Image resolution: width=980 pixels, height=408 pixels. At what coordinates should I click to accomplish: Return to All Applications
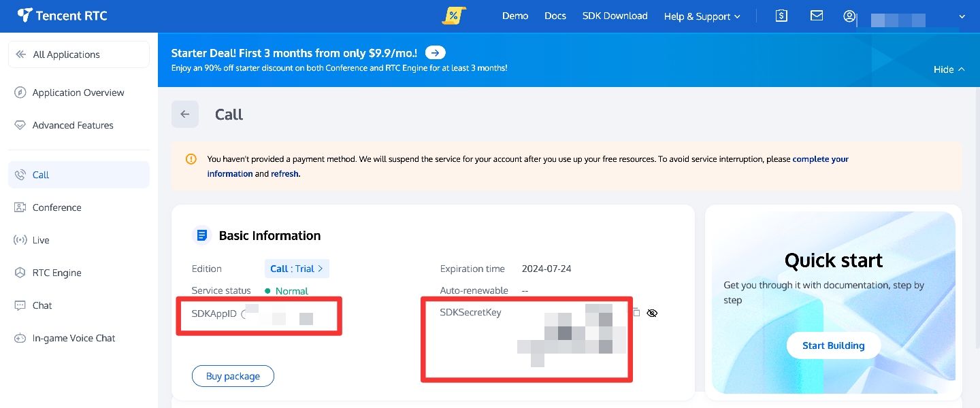(x=66, y=54)
